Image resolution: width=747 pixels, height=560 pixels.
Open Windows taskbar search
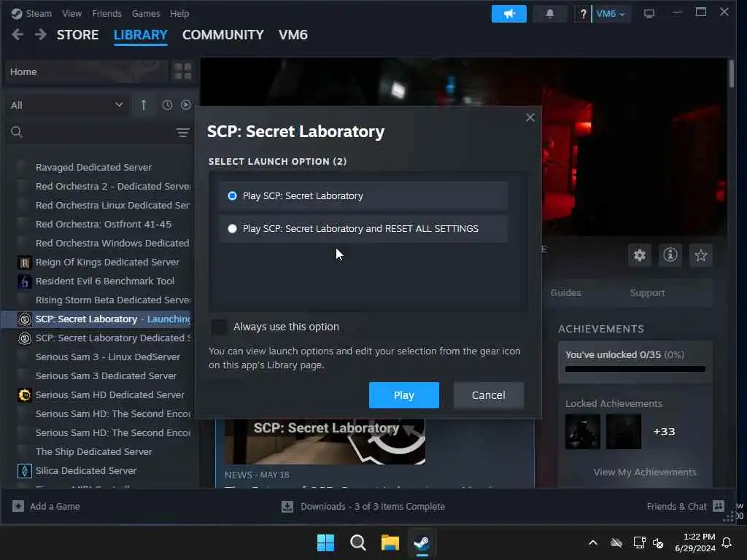(x=357, y=542)
